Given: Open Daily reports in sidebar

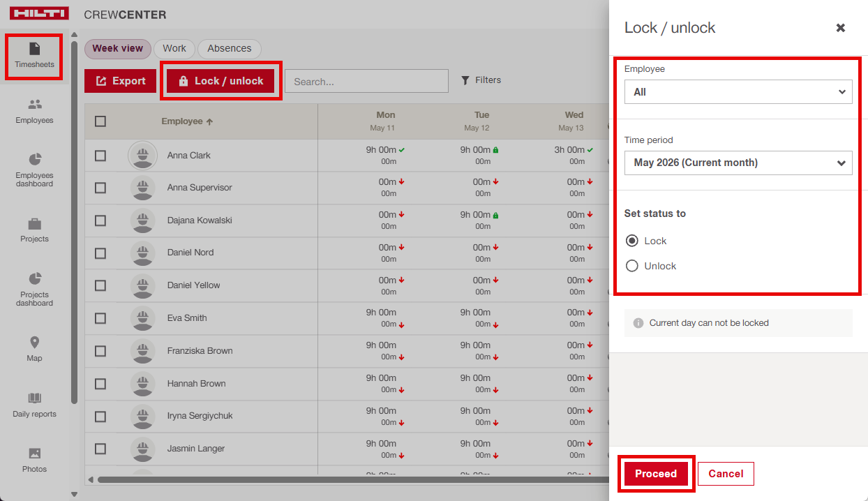Looking at the screenshot, I should click(34, 405).
